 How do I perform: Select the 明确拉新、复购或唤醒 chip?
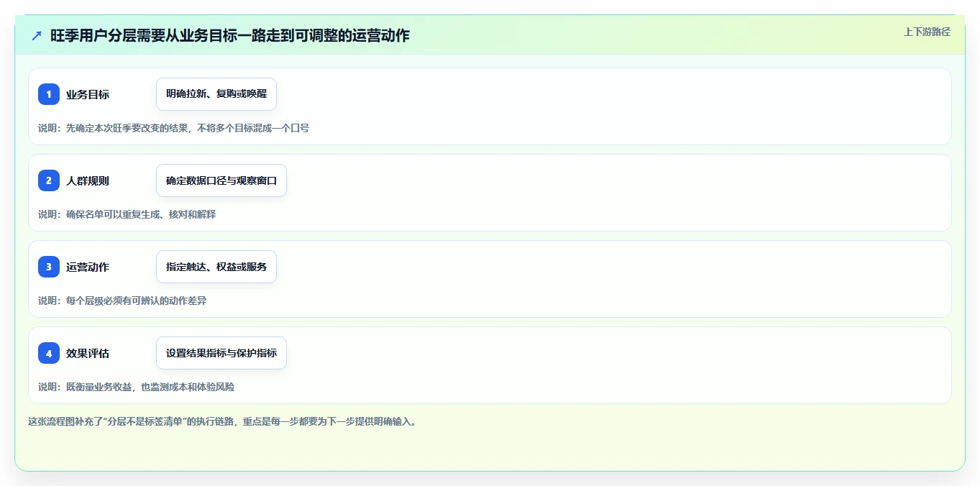pos(216,94)
